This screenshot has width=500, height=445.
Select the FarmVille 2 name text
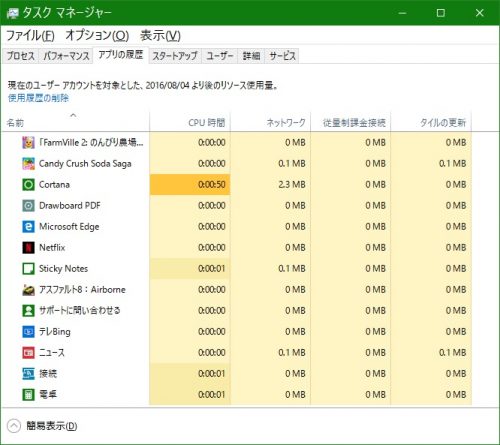pos(91,143)
